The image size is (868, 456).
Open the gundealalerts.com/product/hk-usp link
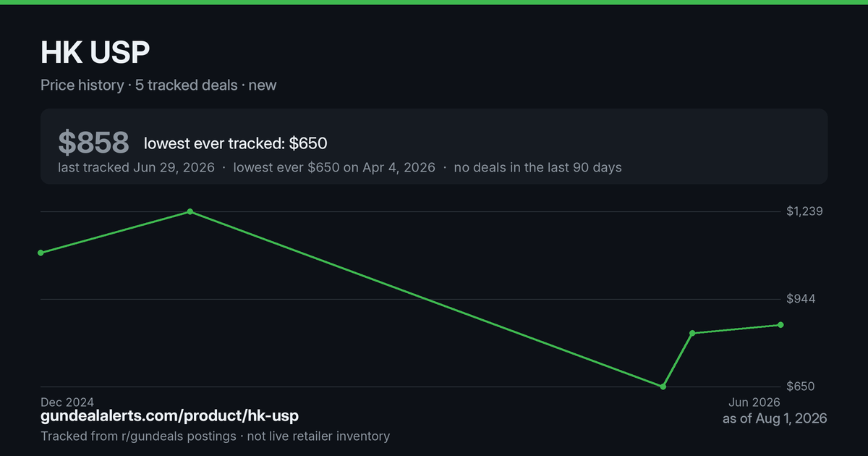click(x=169, y=416)
